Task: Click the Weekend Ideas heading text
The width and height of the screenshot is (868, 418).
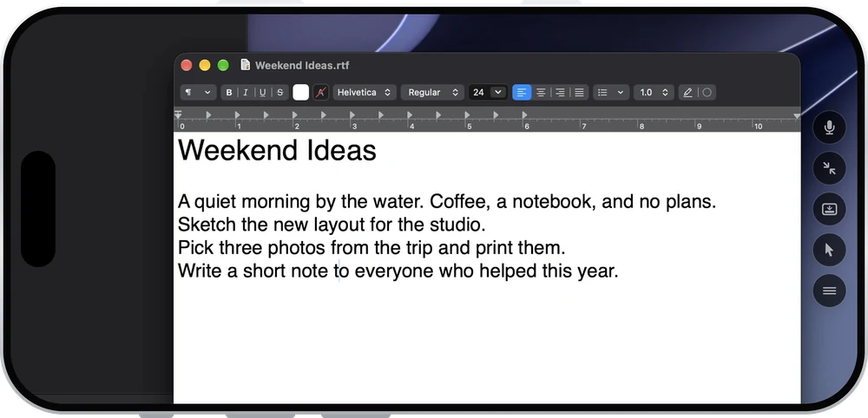Action: (x=277, y=150)
